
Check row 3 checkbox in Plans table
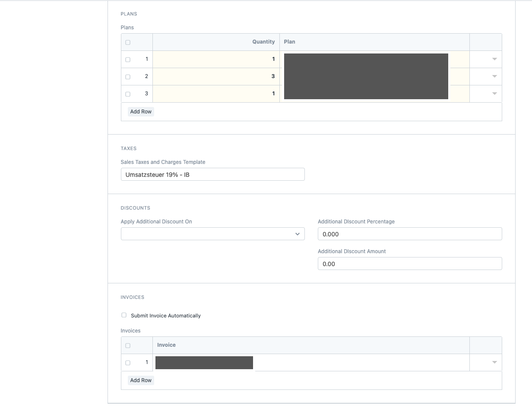pyautogui.click(x=127, y=94)
